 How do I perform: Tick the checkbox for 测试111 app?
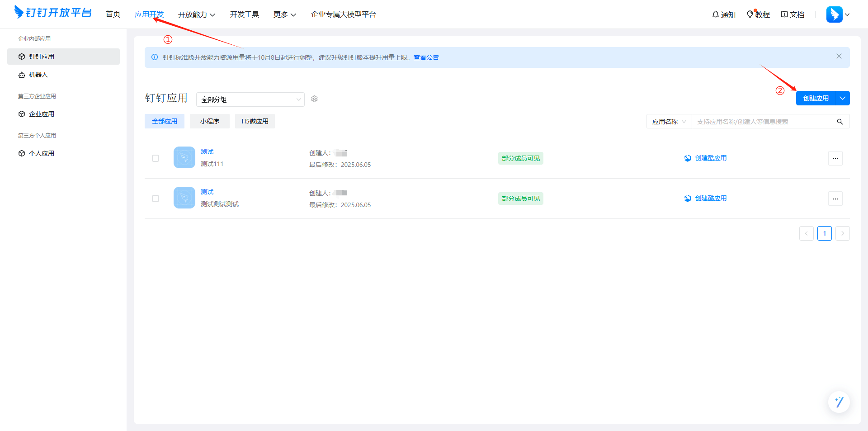coord(156,158)
